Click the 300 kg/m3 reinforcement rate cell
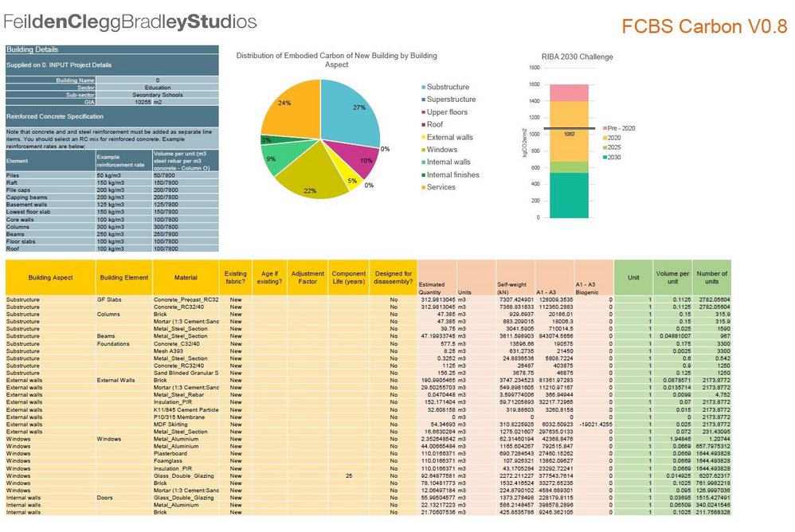 tap(124, 227)
